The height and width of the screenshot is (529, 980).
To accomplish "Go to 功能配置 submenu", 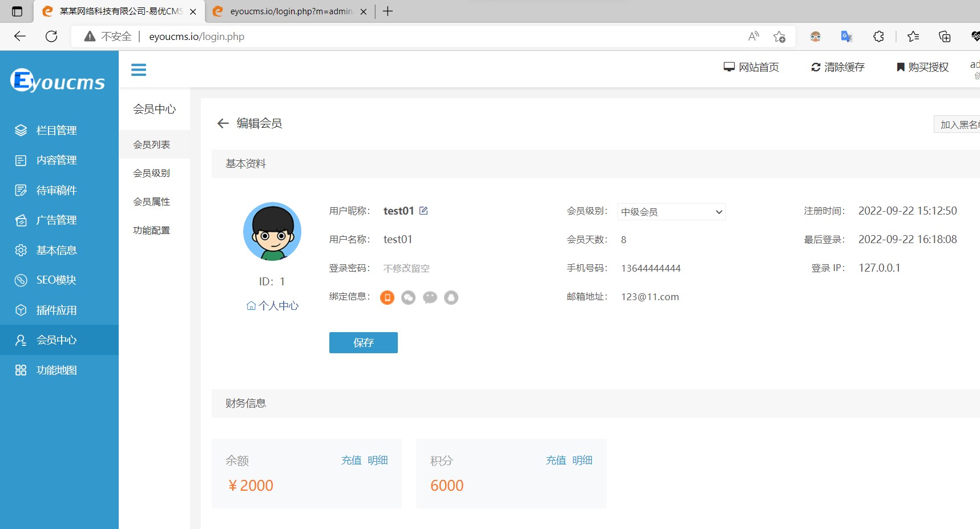I will [155, 230].
